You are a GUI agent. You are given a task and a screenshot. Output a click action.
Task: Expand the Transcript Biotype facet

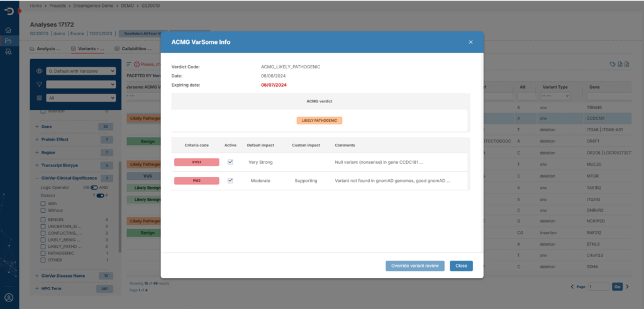pos(37,165)
